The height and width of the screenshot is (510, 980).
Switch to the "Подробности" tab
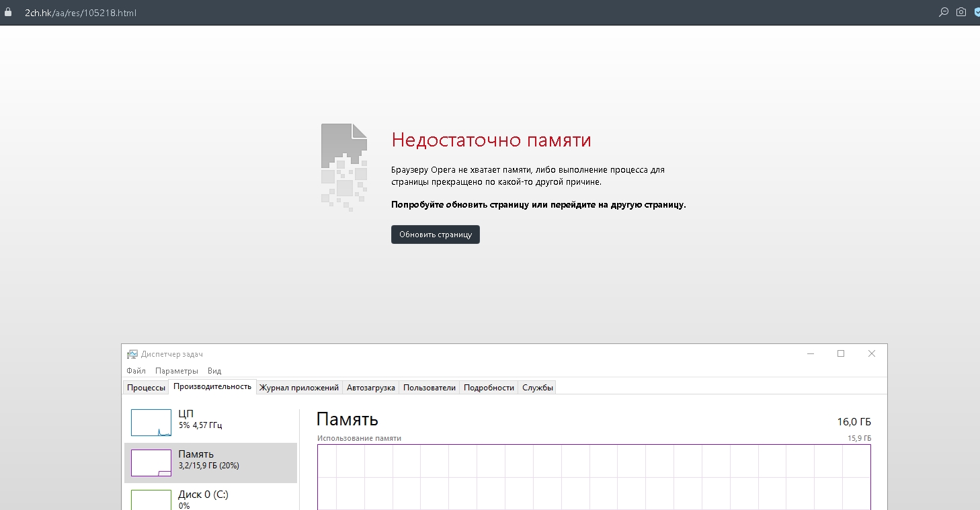click(x=489, y=388)
